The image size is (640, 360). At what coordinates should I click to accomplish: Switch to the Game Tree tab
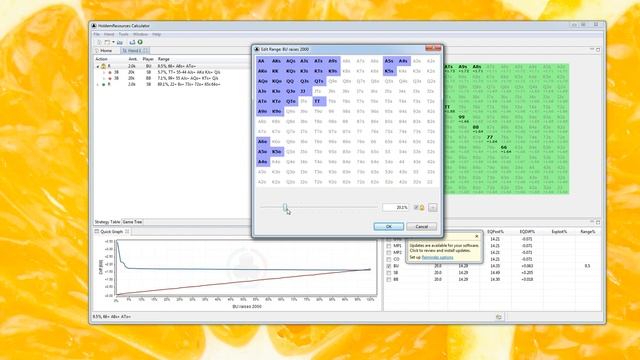pyautogui.click(x=132, y=222)
